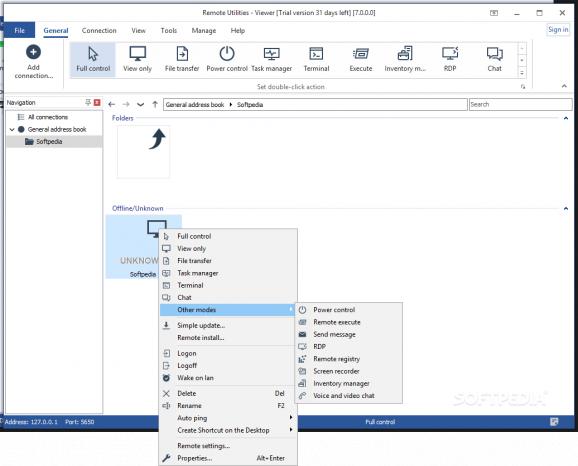Choose Logon in context menu
The image size is (578, 466).
tap(228, 353)
